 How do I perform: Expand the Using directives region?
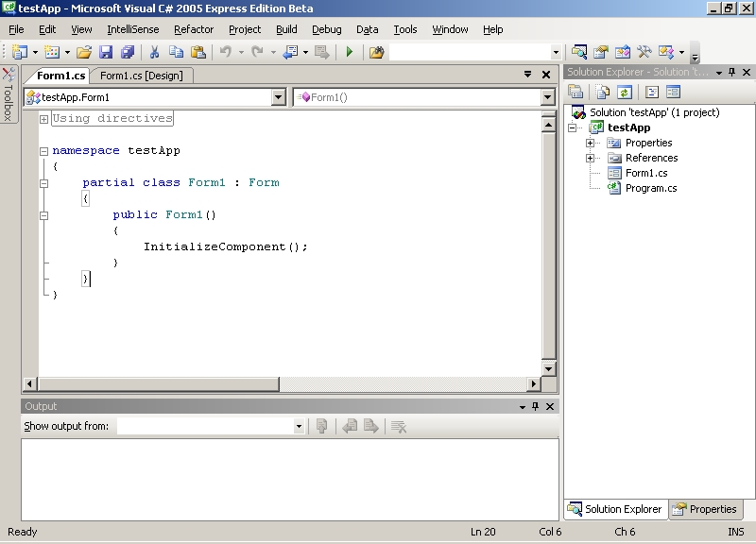pos(43,119)
